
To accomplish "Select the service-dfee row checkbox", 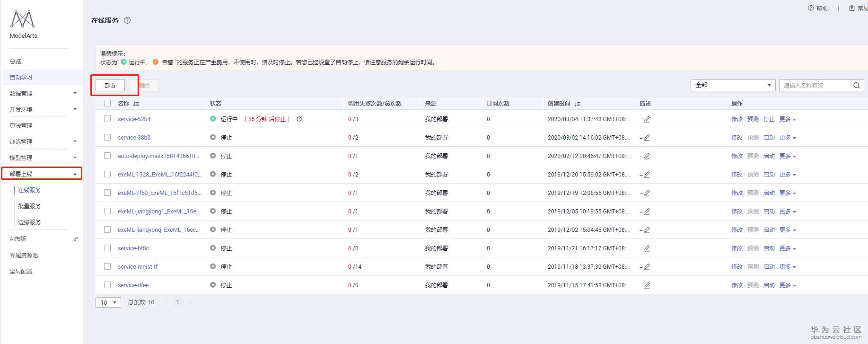I will pos(107,285).
